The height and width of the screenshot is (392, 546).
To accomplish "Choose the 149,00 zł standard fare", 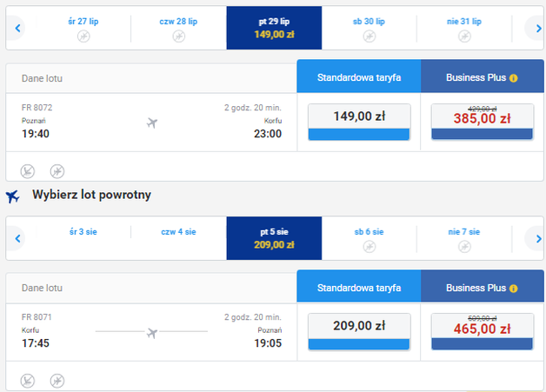I will point(359,122).
